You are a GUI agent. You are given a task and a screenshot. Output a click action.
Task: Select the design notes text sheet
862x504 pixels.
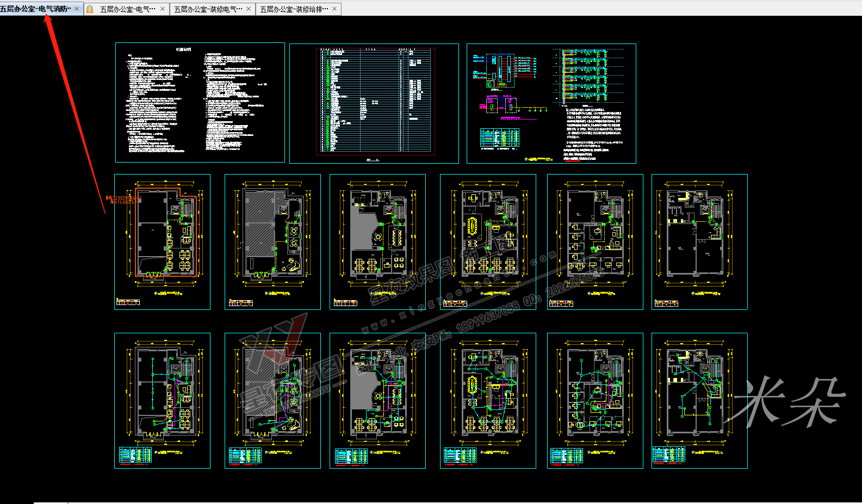pos(200,102)
